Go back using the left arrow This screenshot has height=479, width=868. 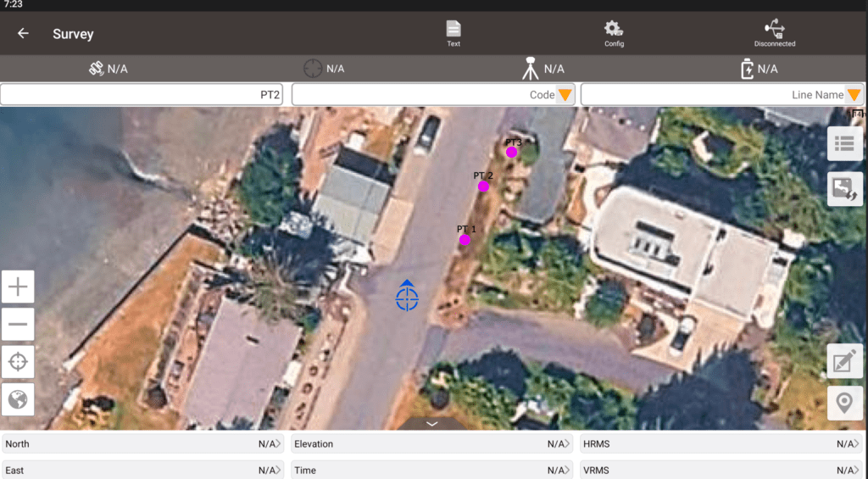[x=23, y=33]
